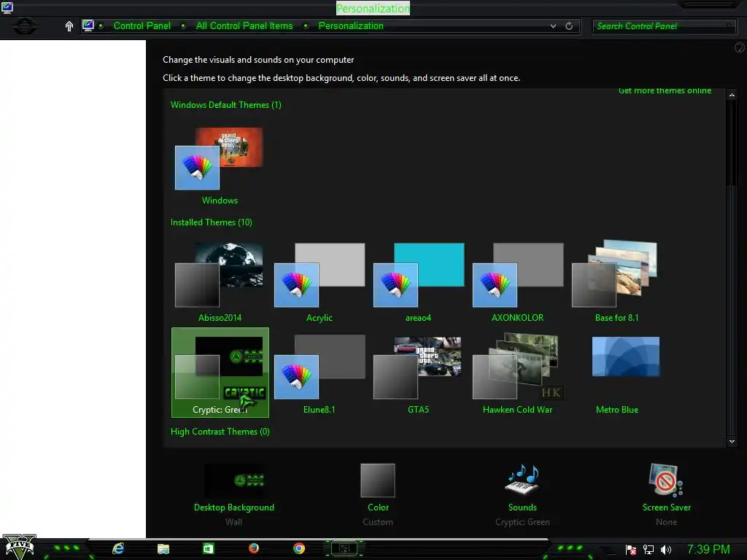Select the AXONKOLOR theme
Image resolution: width=747 pixels, height=560 pixels.
coord(517,282)
